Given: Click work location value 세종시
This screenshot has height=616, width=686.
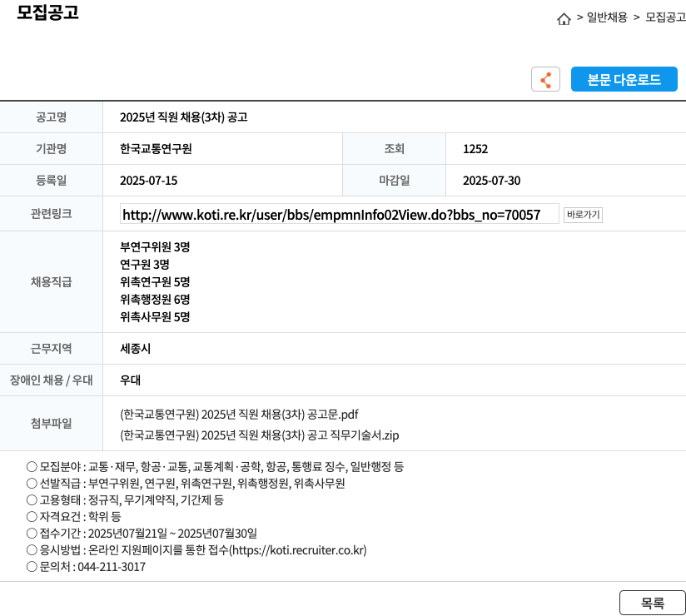Looking at the screenshot, I should click(x=135, y=348).
